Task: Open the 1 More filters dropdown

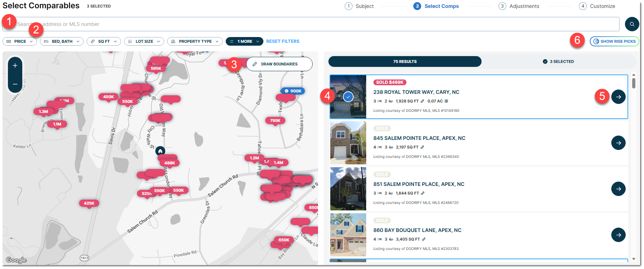Action: click(244, 41)
